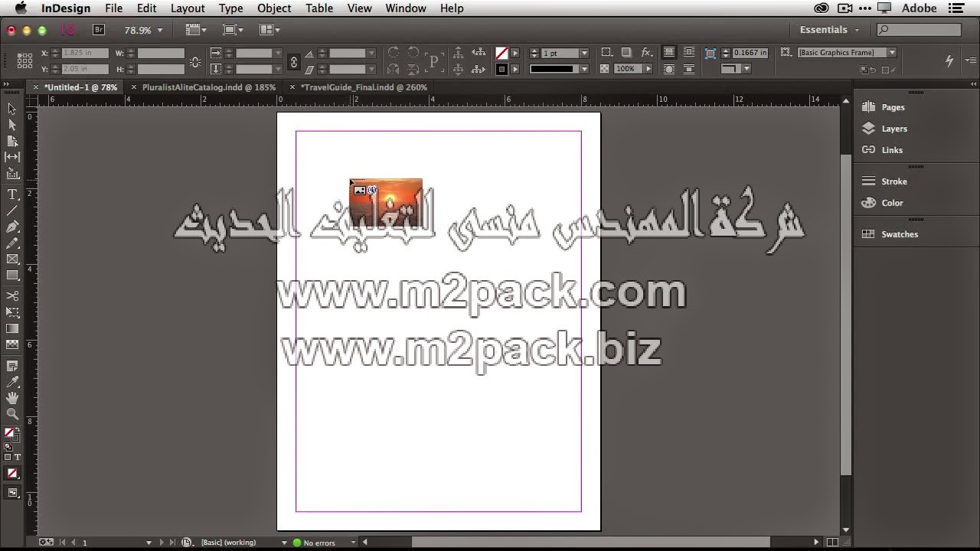Open the Pages panel
This screenshot has width=980, height=551.
(893, 107)
